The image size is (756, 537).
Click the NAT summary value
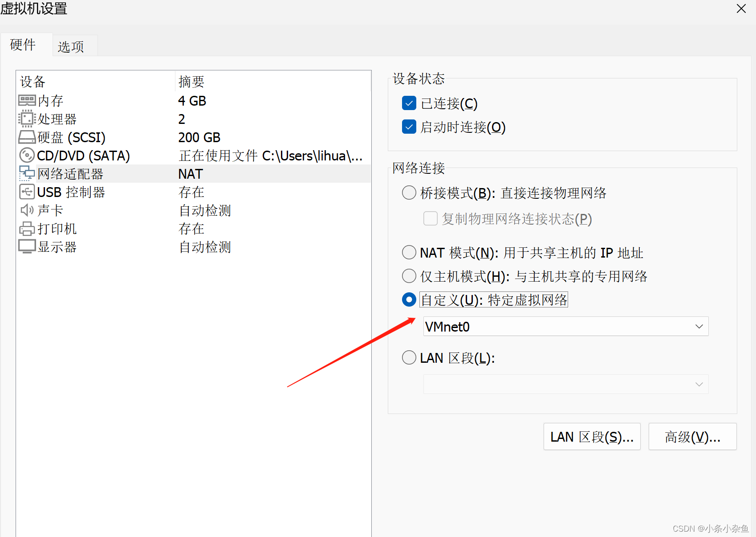[x=191, y=174]
